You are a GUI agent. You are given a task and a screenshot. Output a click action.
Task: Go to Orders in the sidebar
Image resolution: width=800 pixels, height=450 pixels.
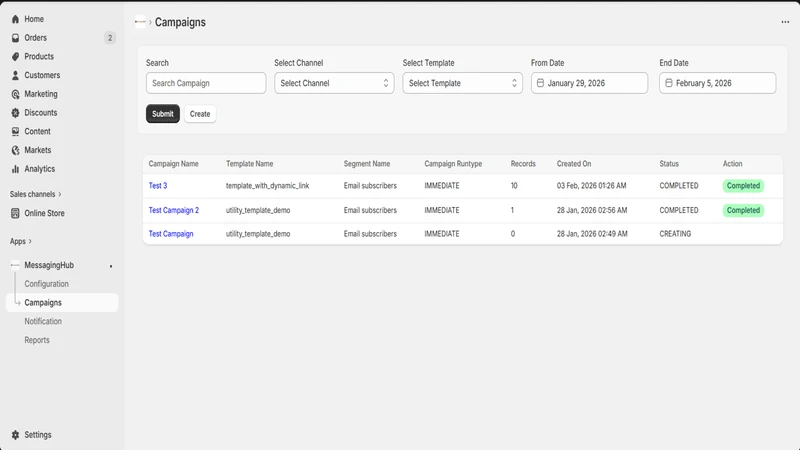pos(35,38)
